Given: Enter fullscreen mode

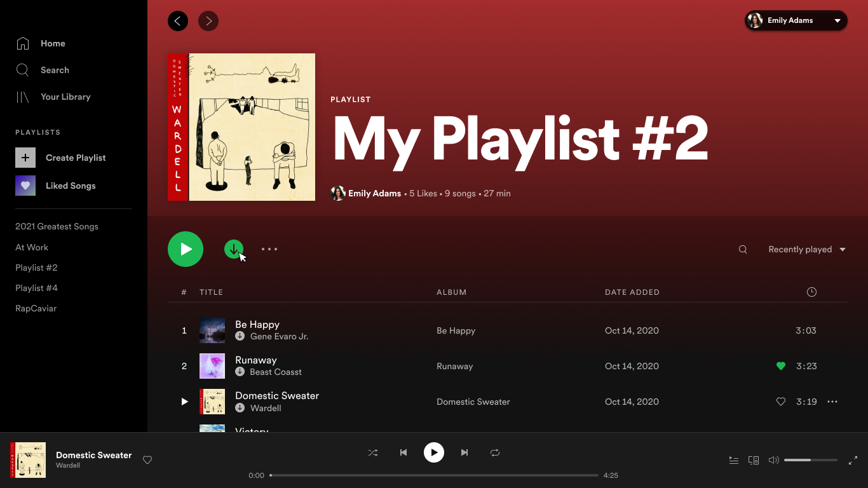Looking at the screenshot, I should pos(853,460).
